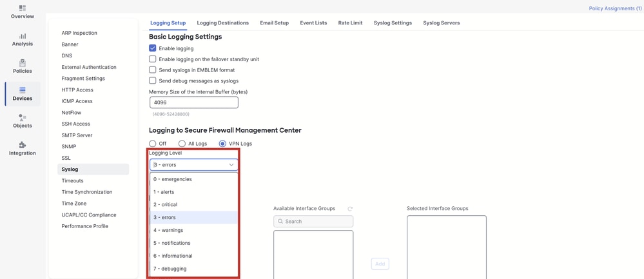644x279 pixels.
Task: Select the Devices navigation icon
Action: click(x=22, y=91)
